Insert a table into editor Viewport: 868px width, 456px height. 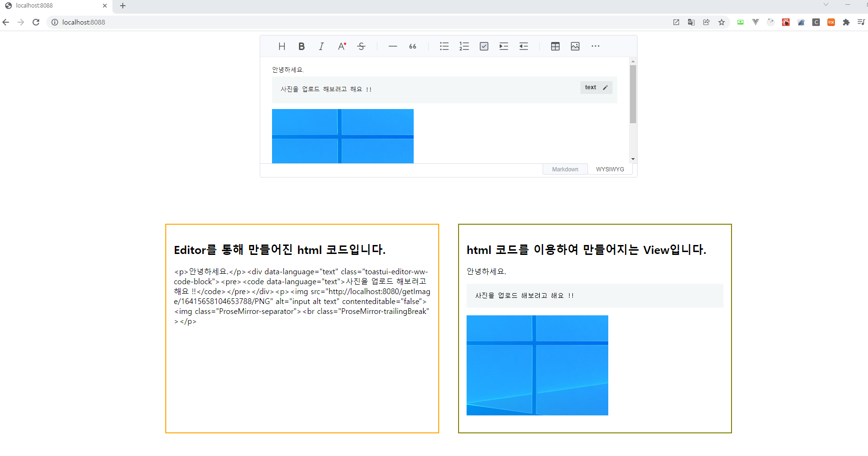555,46
